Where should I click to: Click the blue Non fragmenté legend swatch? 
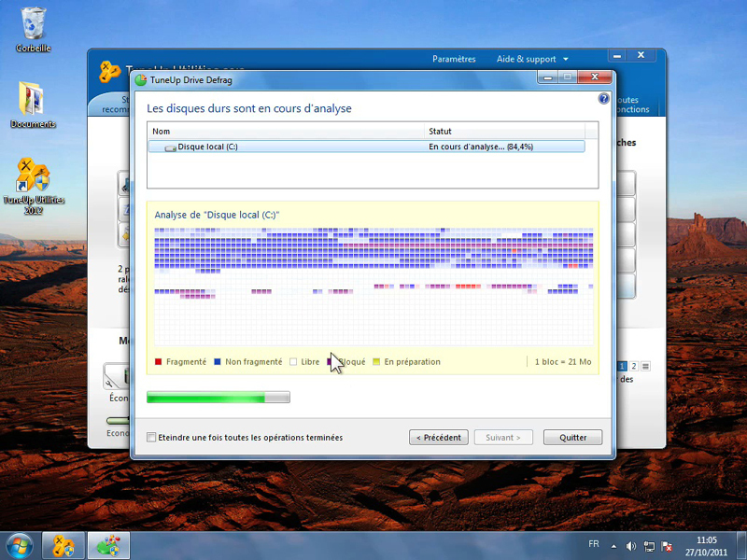point(218,362)
